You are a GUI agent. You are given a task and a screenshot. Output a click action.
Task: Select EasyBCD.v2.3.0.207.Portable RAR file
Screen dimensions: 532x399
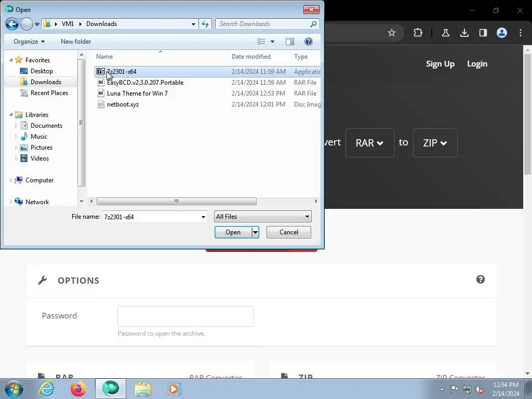pyautogui.click(x=207, y=83)
